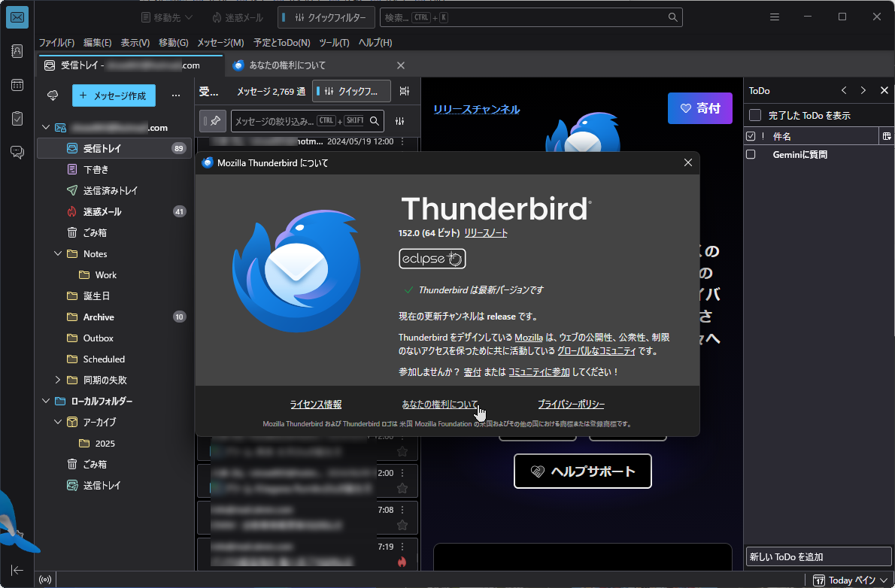Image resolution: width=895 pixels, height=588 pixels.
Task: Toggle the クイックフ... button in message list header
Action: (352, 91)
